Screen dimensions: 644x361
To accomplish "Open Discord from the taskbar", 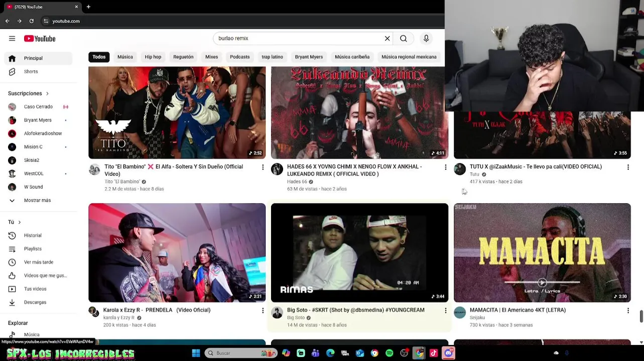I will pos(448,353).
